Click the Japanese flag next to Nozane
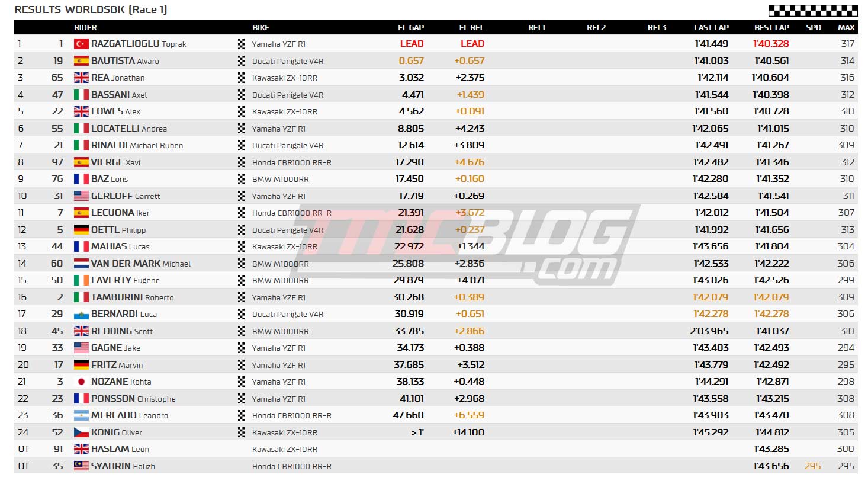The width and height of the screenshot is (868, 487). coord(81,382)
